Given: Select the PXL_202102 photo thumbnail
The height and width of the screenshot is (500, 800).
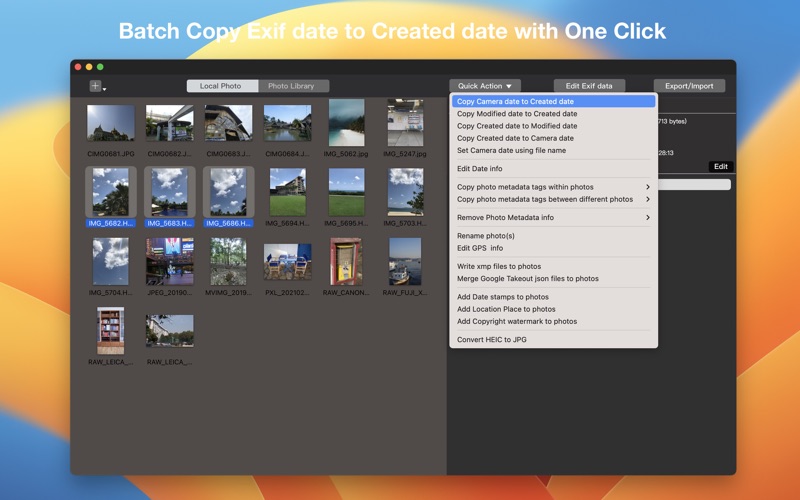Looking at the screenshot, I should [x=287, y=262].
